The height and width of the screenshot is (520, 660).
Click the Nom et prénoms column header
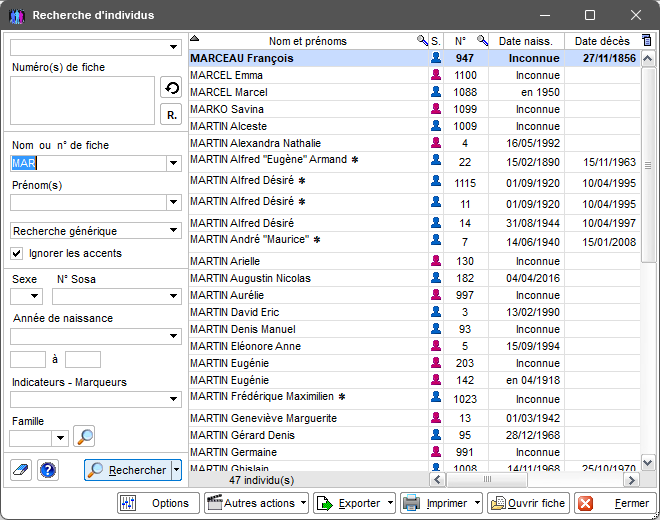click(x=308, y=41)
